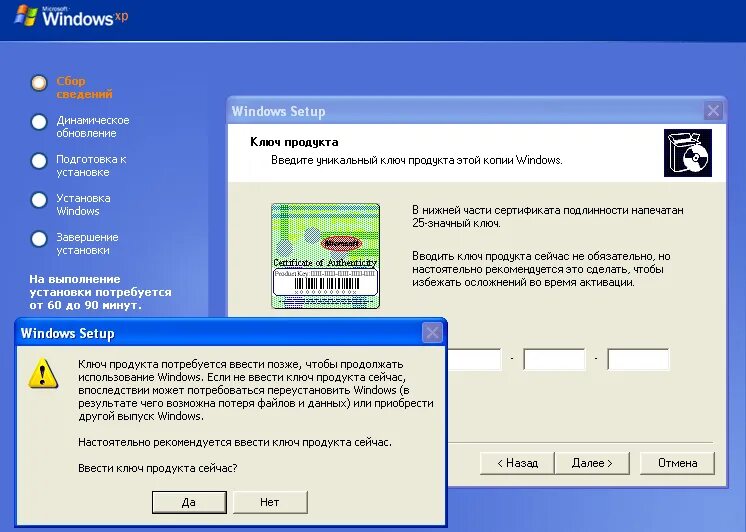Click the Отмена button
The width and height of the screenshot is (746, 532).
677,463
